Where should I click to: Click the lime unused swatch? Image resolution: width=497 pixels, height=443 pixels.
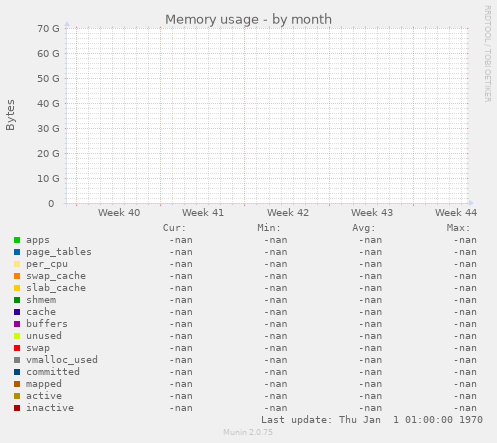17,336
